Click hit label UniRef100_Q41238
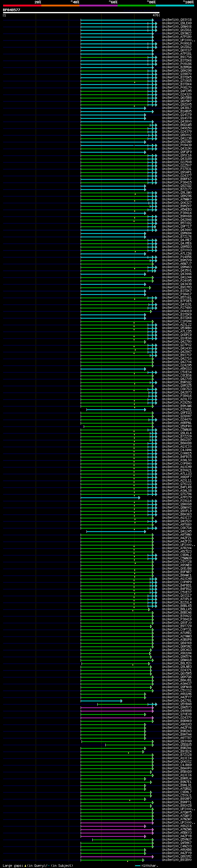 pos(177,139)
